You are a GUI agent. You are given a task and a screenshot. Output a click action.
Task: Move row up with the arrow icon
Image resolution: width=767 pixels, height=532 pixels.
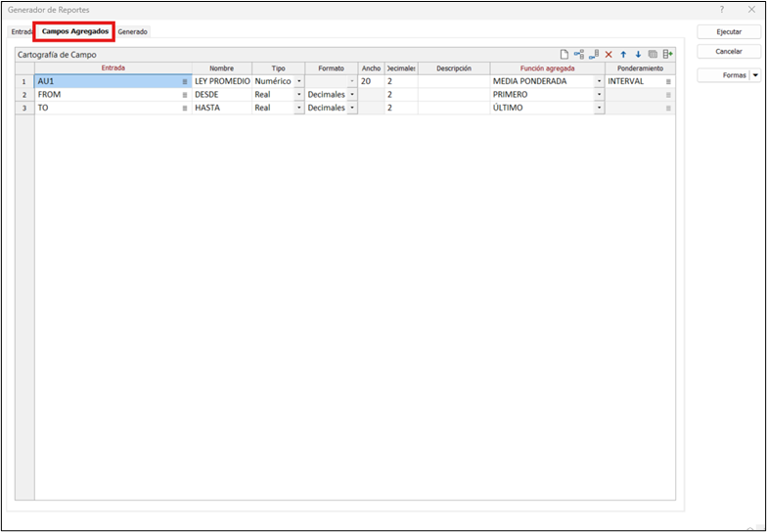623,55
